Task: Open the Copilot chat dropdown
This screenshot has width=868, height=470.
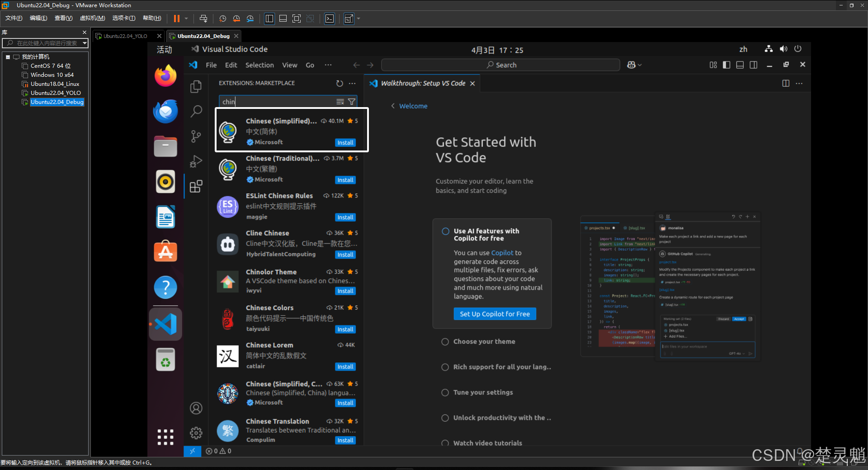Action: (x=634, y=65)
